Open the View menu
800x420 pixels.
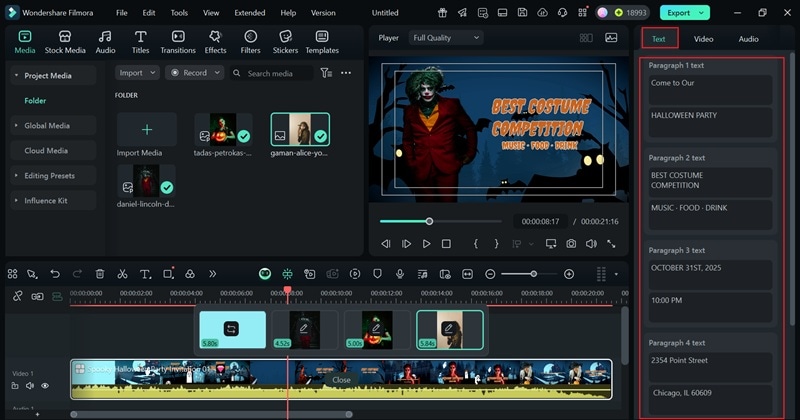211,13
